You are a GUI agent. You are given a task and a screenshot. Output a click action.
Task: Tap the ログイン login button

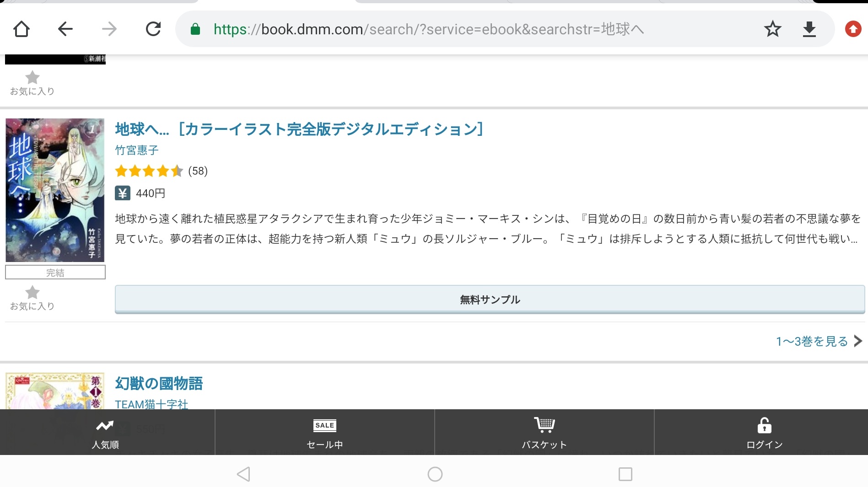click(764, 432)
